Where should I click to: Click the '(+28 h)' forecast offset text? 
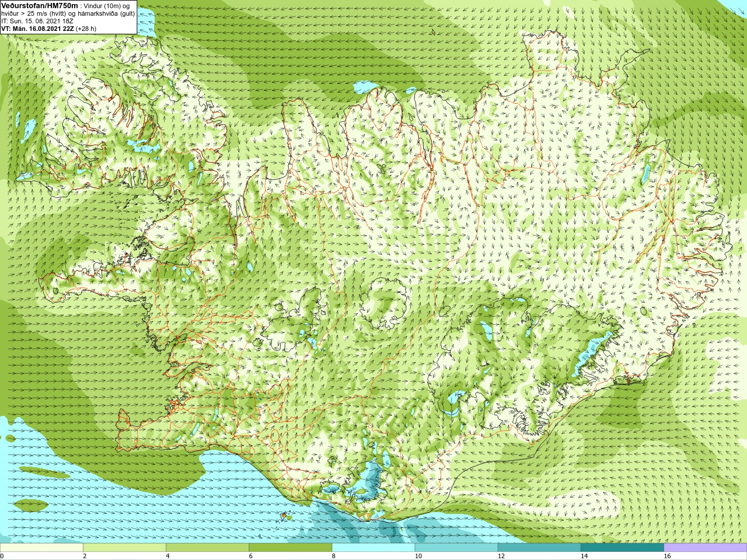[x=86, y=29]
